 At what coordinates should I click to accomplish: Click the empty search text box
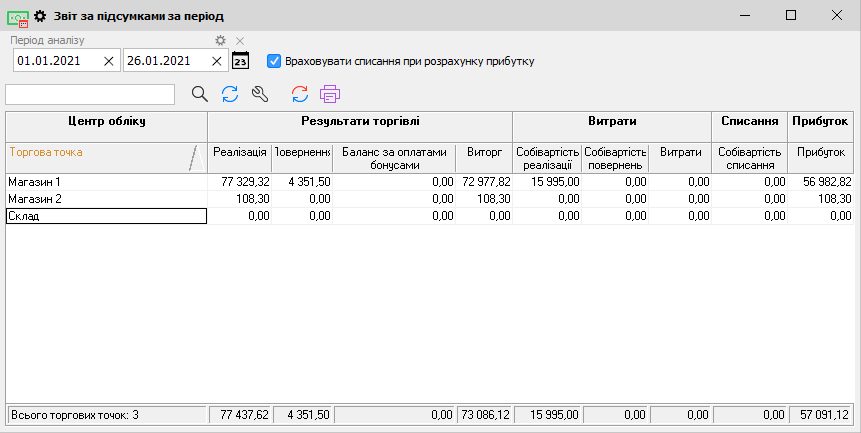tap(90, 94)
